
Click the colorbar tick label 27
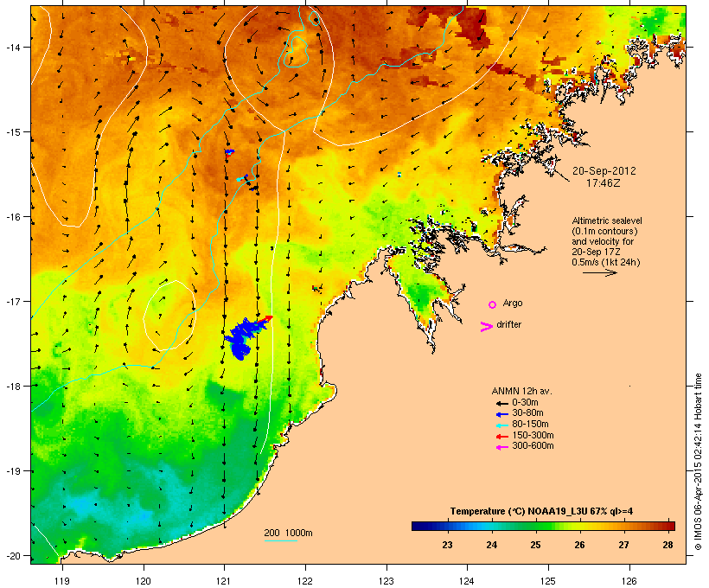point(624,545)
